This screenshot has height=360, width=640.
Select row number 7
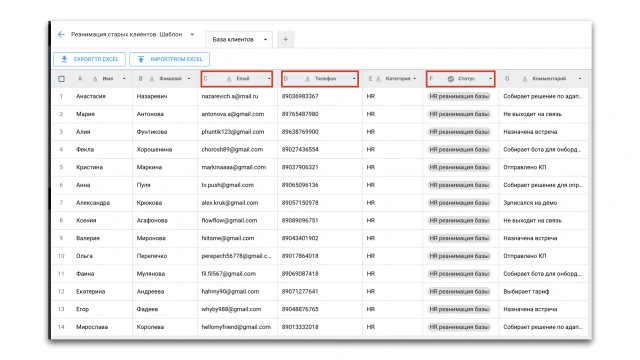[x=61, y=203]
